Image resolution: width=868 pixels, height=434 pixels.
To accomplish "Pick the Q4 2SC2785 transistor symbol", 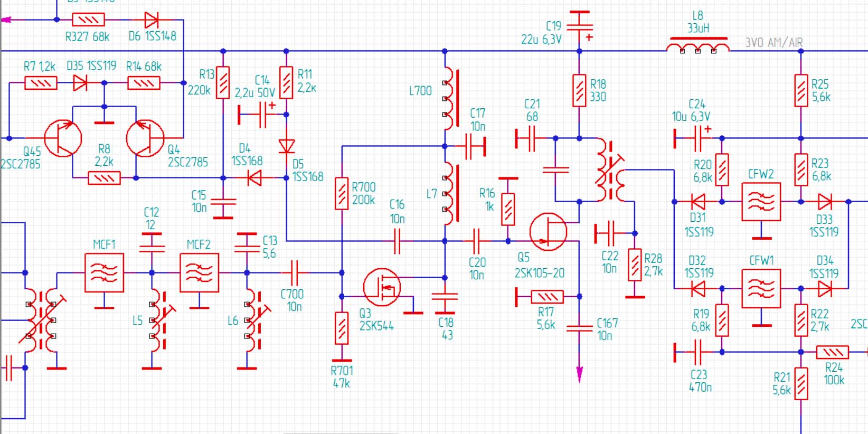I will (145, 138).
